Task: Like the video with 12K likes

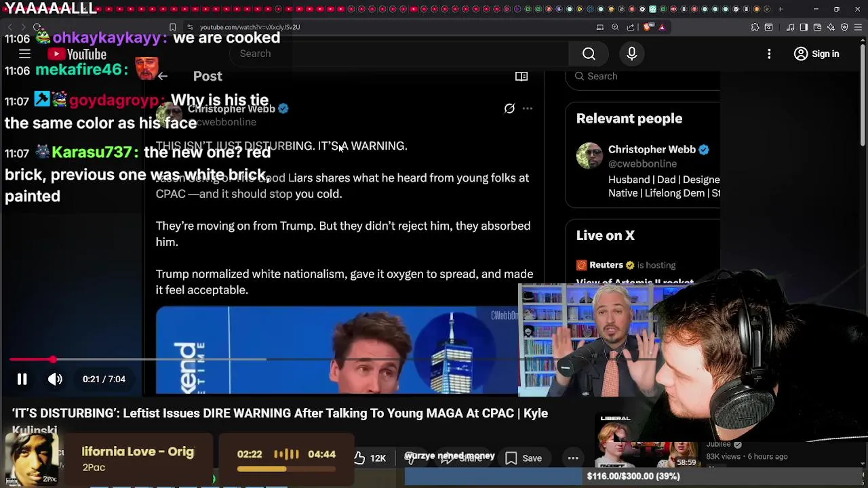Action: tap(370, 458)
